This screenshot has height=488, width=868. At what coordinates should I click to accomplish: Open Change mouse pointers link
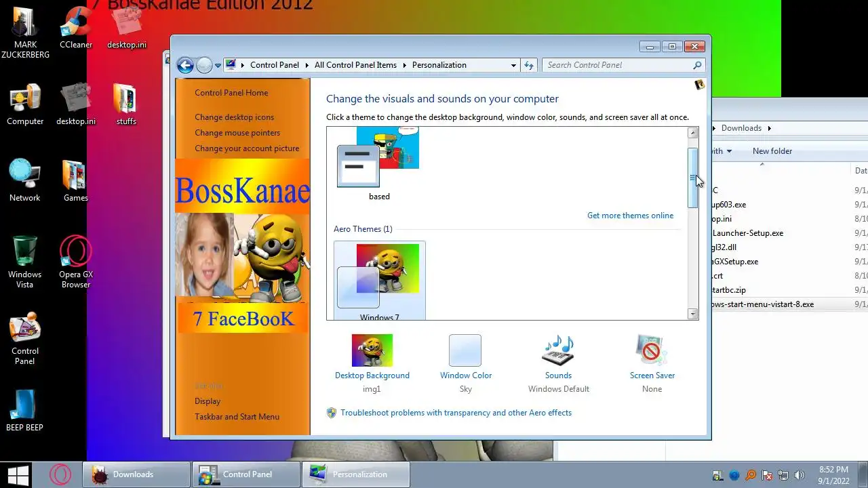coord(237,133)
